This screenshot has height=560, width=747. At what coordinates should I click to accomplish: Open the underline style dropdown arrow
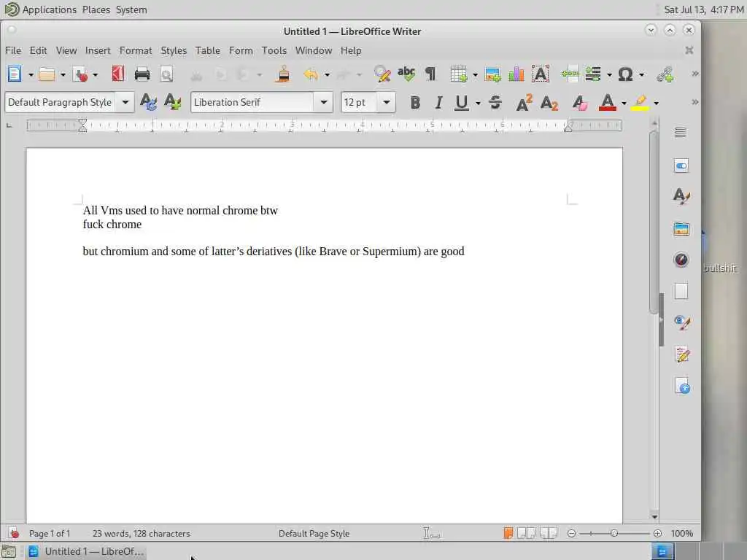477,103
